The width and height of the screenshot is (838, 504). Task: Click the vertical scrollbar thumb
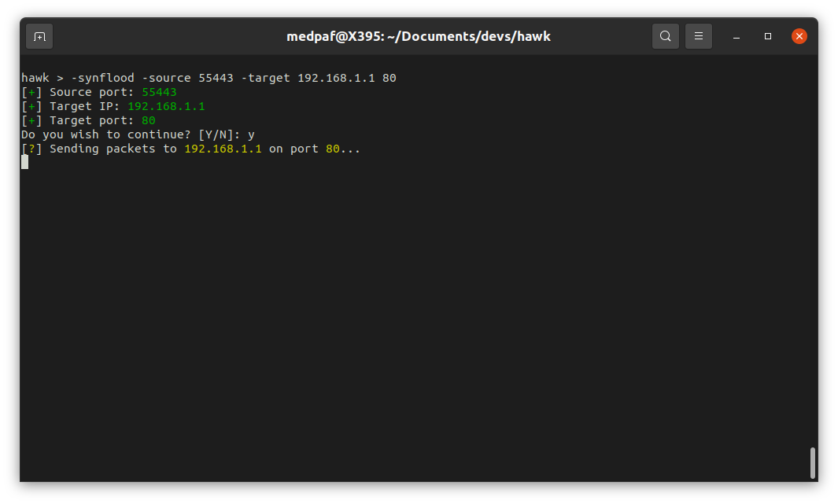point(812,463)
